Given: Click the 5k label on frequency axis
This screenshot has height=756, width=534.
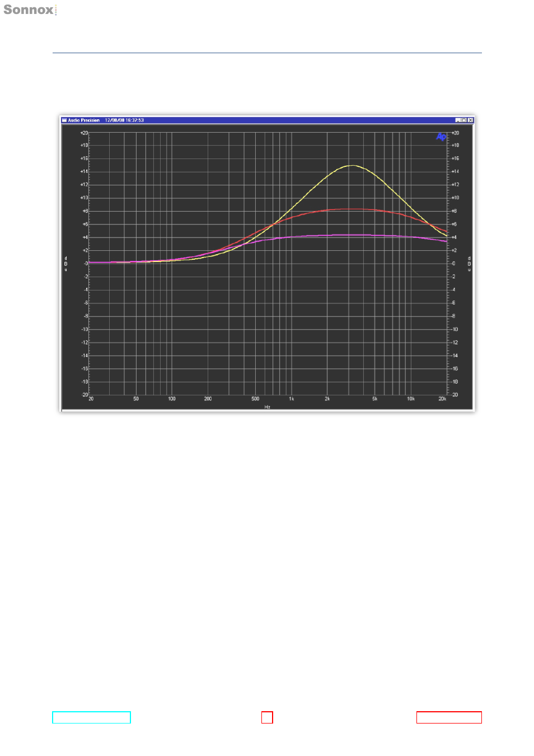Looking at the screenshot, I should click(375, 399).
